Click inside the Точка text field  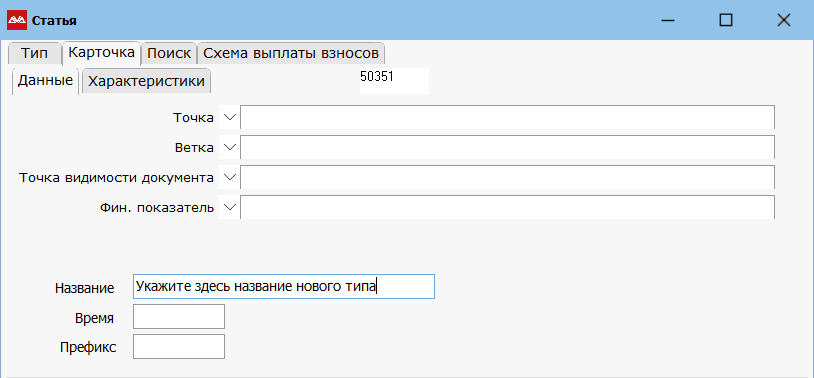(507, 117)
